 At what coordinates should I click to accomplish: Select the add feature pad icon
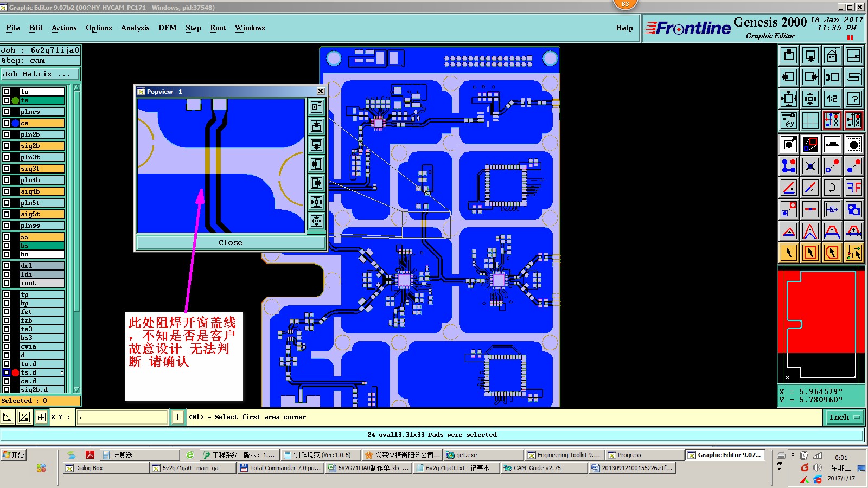[789, 144]
